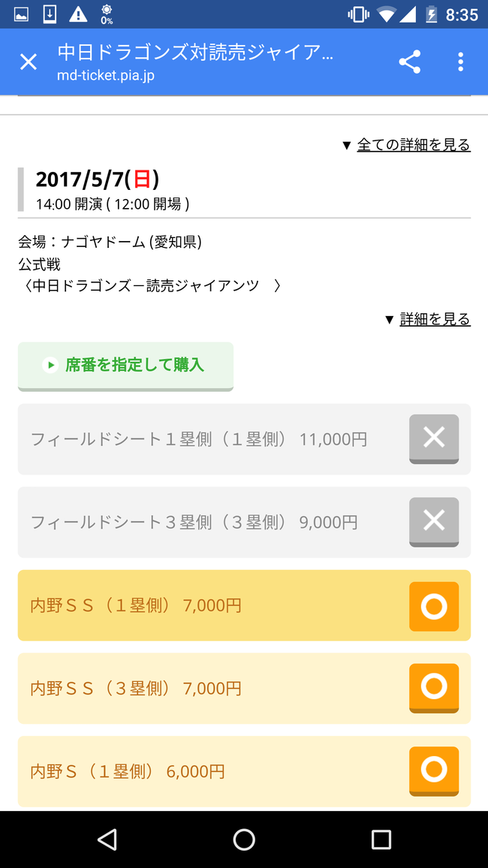Tap the md-ticket.pia.jp URL text
The height and width of the screenshot is (868, 488).
(106, 76)
